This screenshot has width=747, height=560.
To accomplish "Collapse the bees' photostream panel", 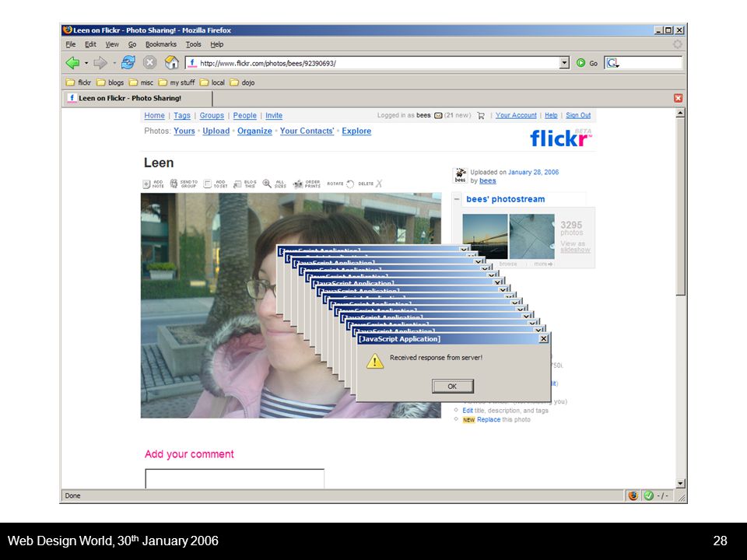I will 457,199.
